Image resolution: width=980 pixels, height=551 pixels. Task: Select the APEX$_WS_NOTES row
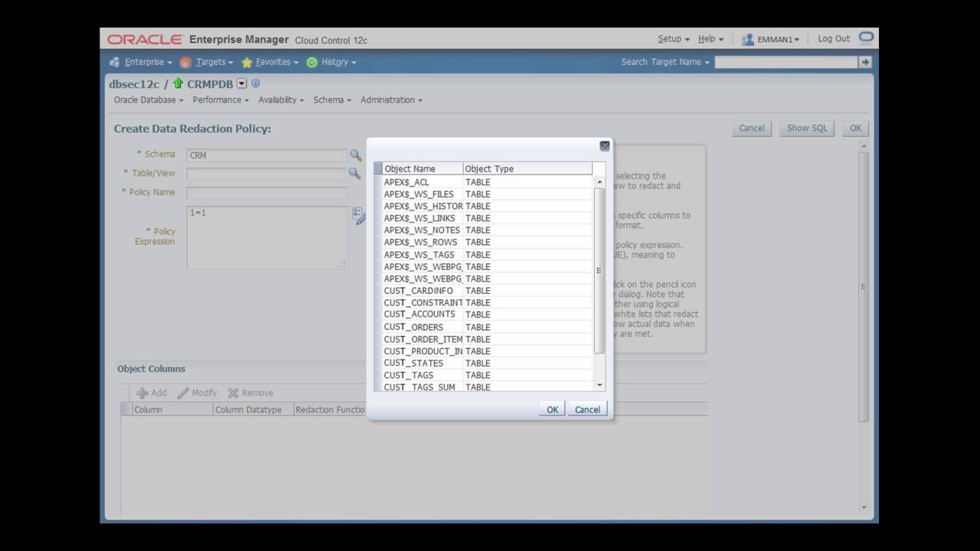[x=487, y=230]
